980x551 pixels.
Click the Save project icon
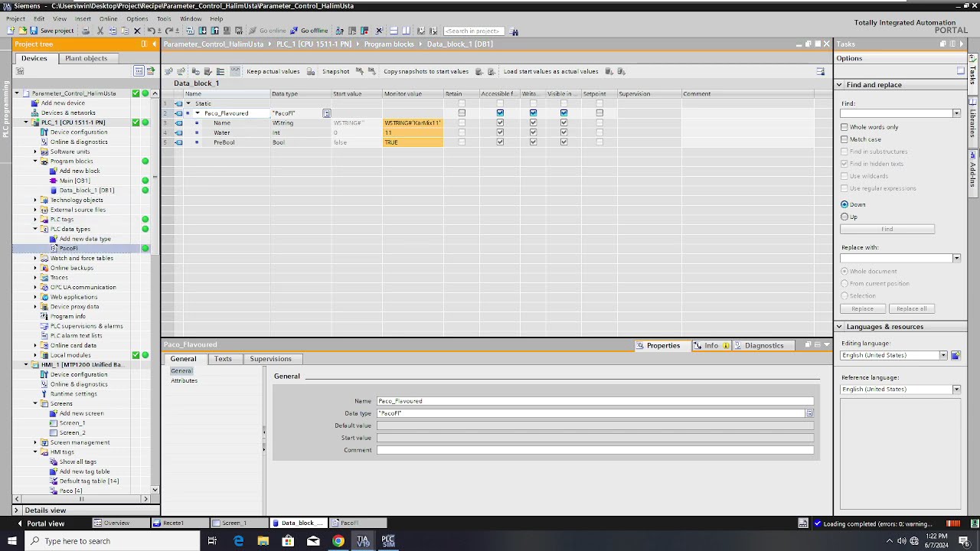(x=34, y=31)
